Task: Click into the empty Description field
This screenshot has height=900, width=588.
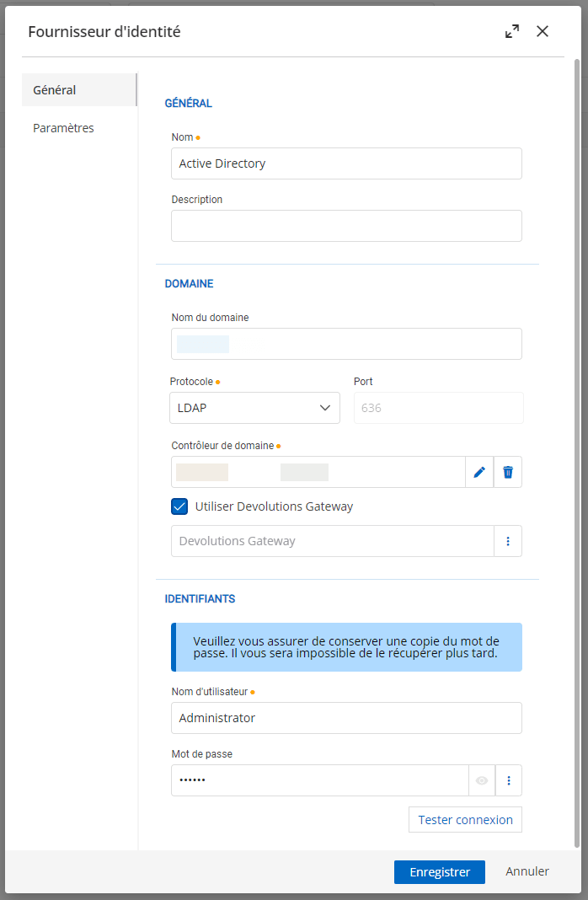Action: pos(346,226)
